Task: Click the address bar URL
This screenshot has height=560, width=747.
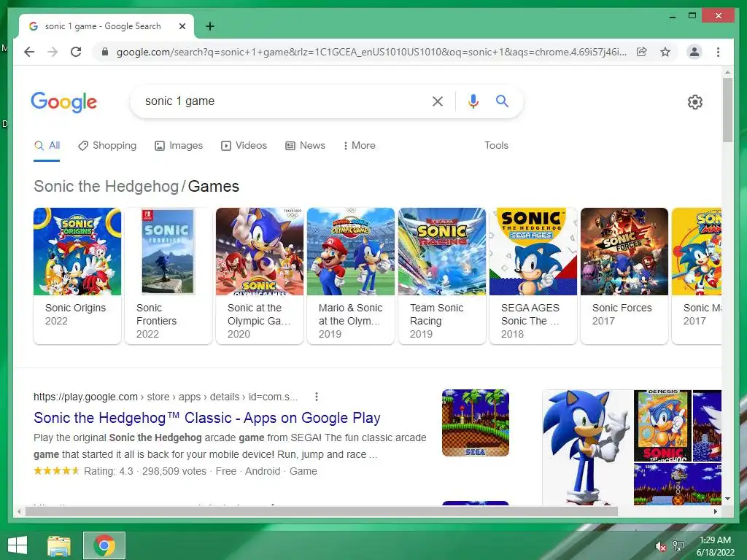Action: tap(371, 52)
